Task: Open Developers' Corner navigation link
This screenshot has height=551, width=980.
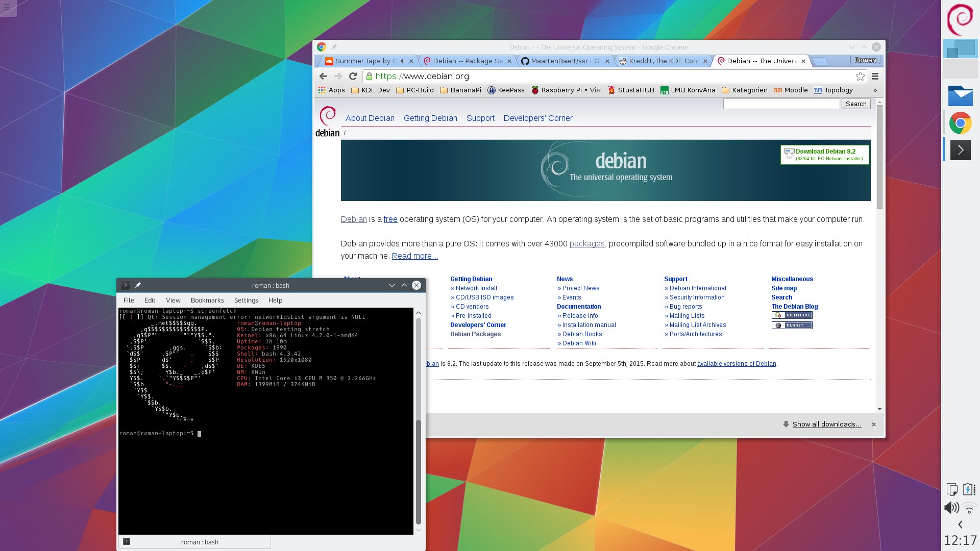Action: coord(538,118)
